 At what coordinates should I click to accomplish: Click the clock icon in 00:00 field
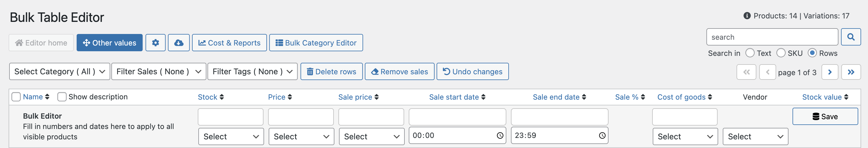500,136
